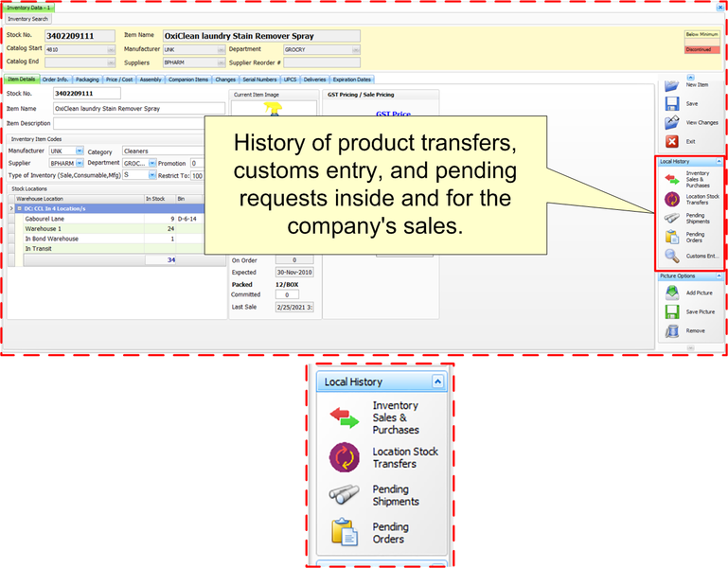The height and width of the screenshot is (568, 728).
Task: Collapse the Local History section in main window
Action: pyautogui.click(x=719, y=161)
